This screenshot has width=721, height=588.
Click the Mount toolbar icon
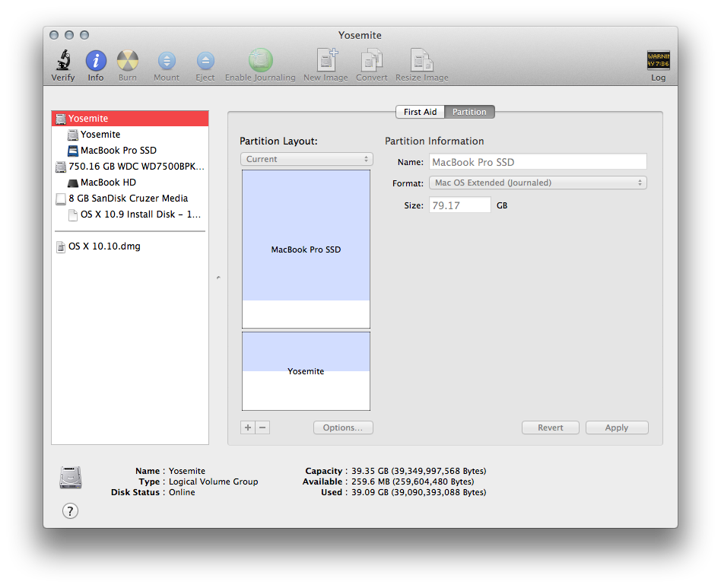(167, 60)
